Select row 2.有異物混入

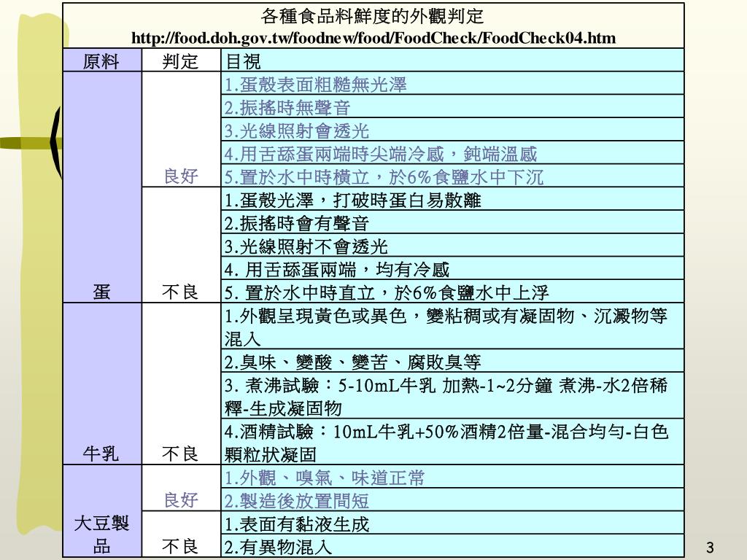point(452,545)
